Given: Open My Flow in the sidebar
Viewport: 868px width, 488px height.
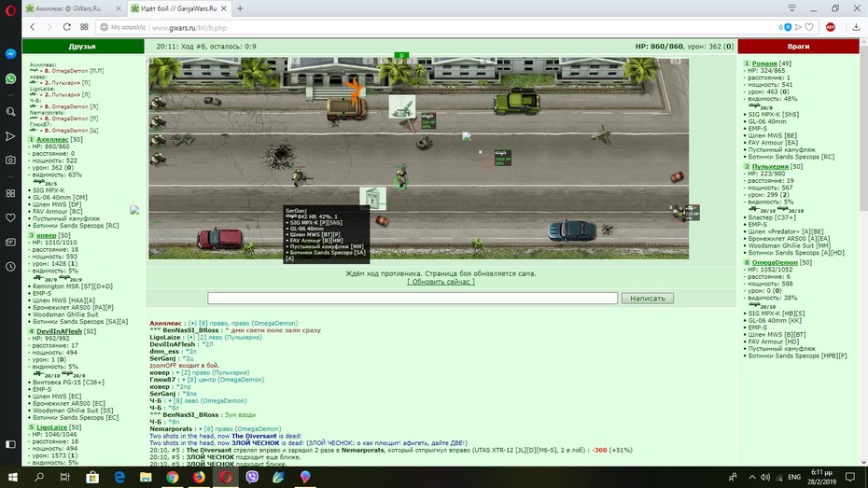Looking at the screenshot, I should (x=10, y=136).
